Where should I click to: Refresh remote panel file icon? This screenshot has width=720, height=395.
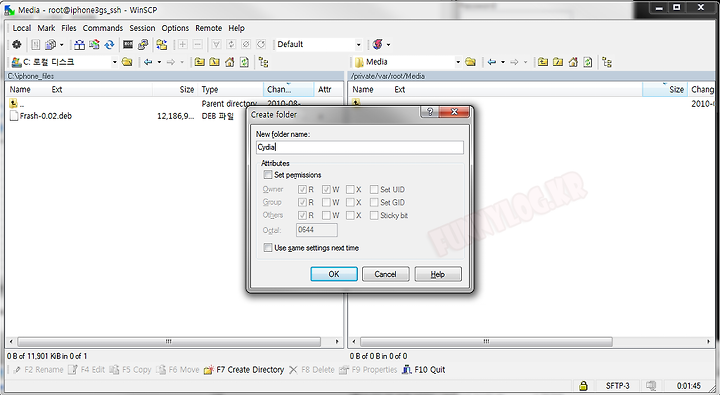(588, 62)
